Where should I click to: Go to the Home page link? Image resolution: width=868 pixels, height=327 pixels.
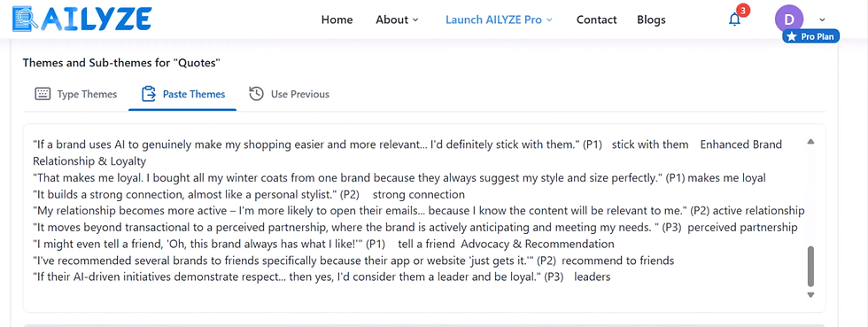337,20
